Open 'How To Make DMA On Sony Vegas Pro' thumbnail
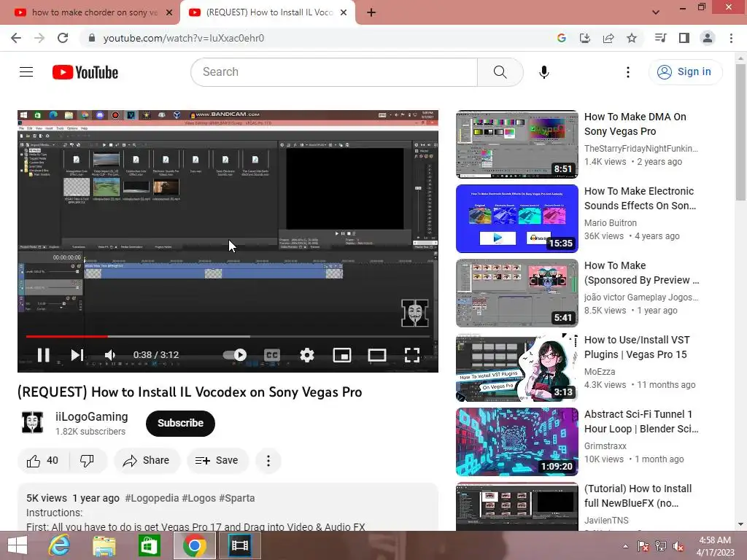 [x=517, y=144]
